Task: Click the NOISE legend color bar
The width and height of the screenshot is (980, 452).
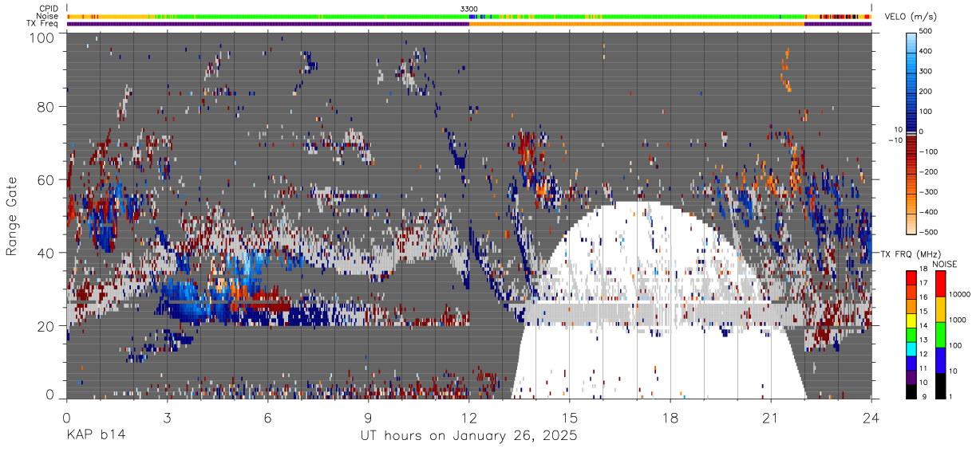Action: coord(941,335)
